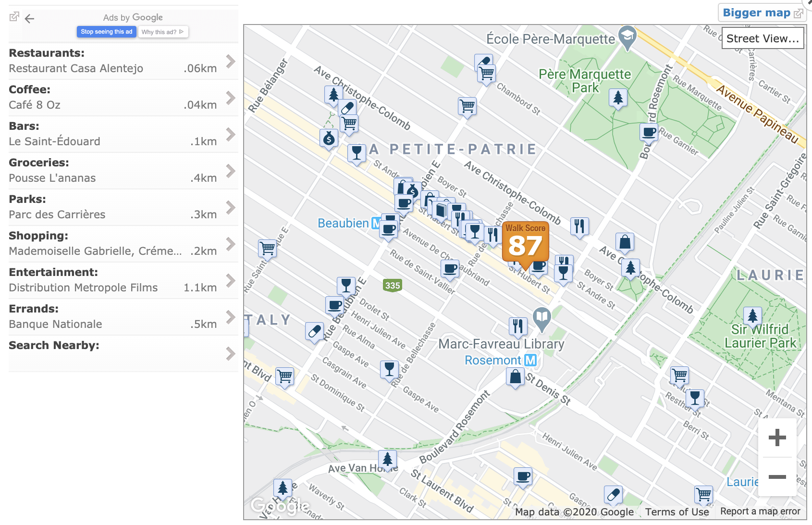Expand the Restaurants category
The height and width of the screenshot is (525, 812).
pos(231,61)
